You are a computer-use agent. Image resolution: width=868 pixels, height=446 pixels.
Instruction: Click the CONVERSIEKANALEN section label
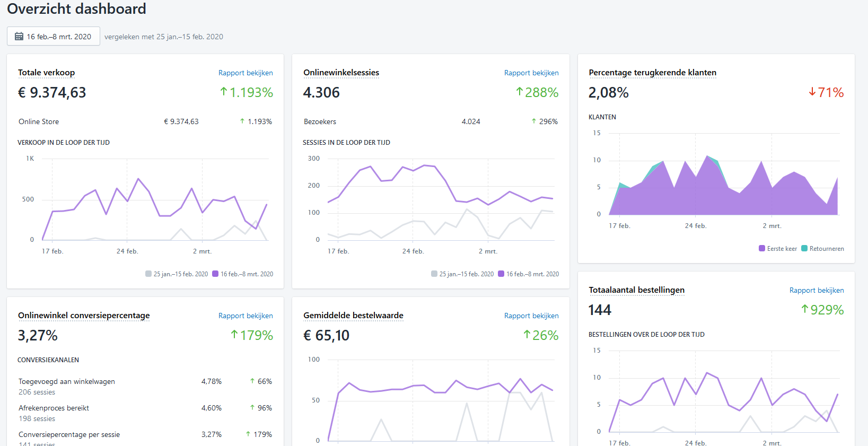[x=48, y=360]
